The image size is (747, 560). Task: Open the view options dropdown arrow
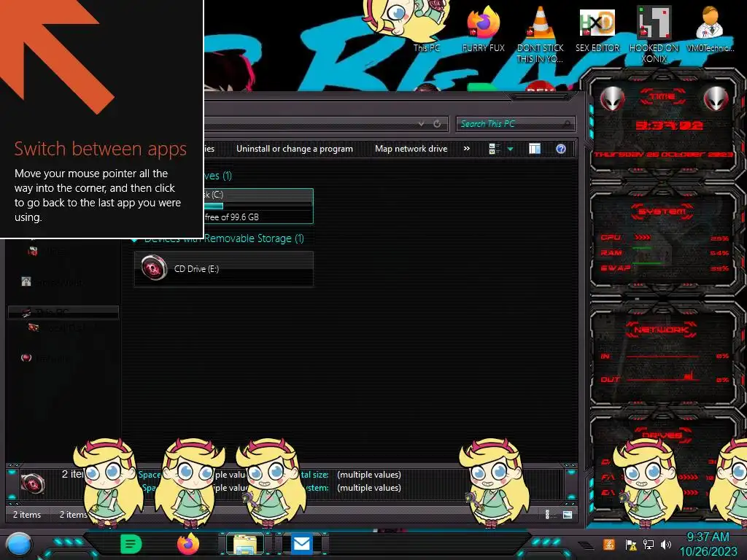tap(510, 149)
